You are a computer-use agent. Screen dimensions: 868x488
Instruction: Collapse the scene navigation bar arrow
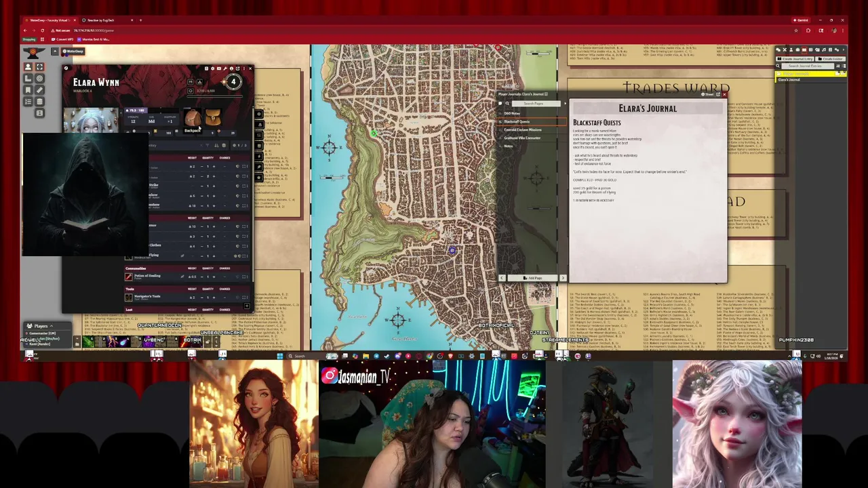pyautogui.click(x=55, y=52)
